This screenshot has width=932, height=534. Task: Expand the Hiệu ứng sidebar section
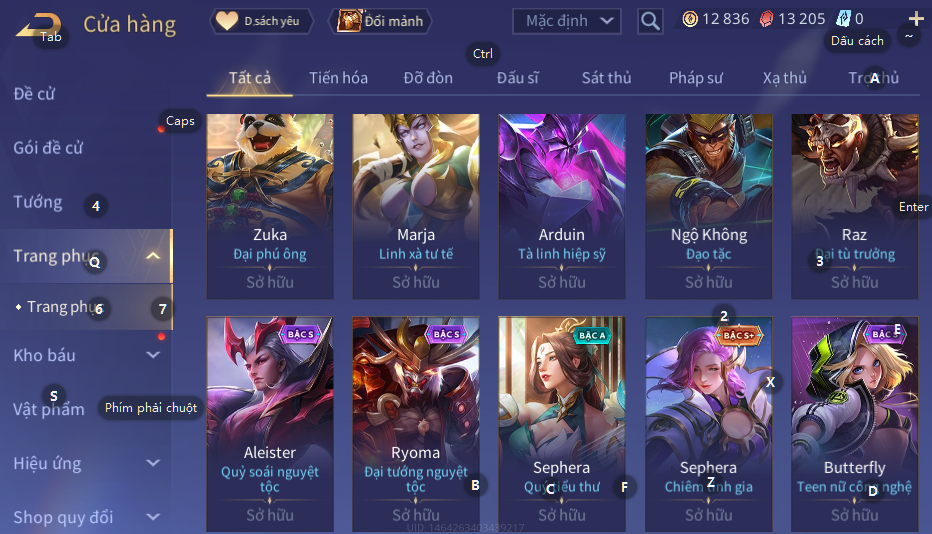pyautogui.click(x=153, y=463)
